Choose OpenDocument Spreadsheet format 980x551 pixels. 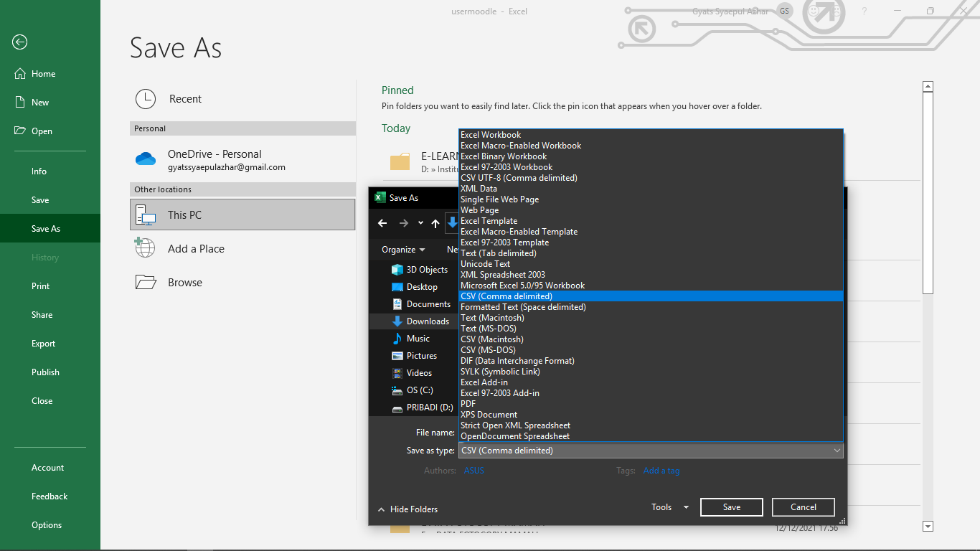(x=651, y=436)
